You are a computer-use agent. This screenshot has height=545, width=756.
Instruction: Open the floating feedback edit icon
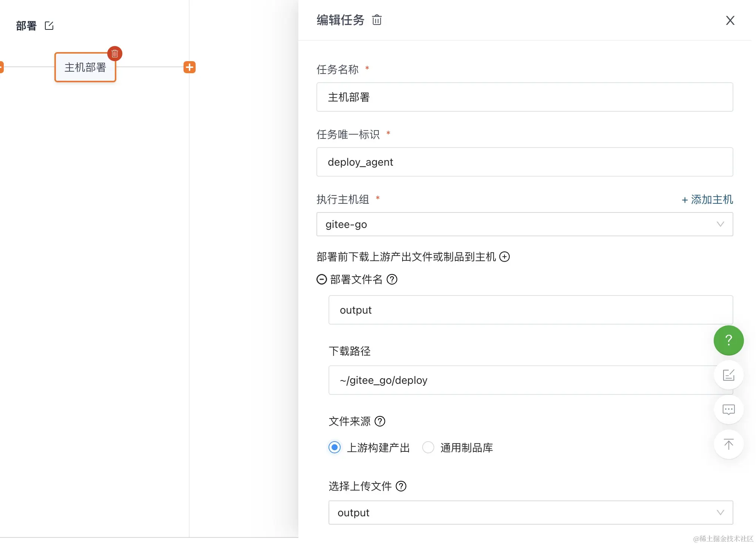(728, 375)
